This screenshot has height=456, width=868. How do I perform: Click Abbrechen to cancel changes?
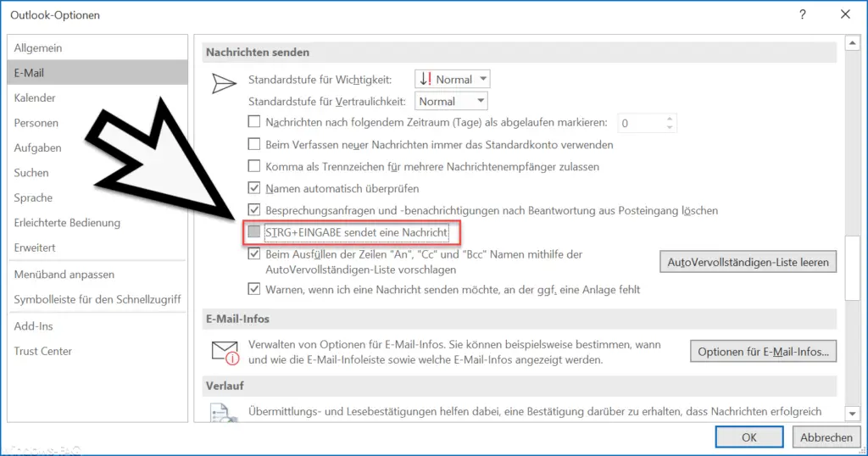coord(826,437)
